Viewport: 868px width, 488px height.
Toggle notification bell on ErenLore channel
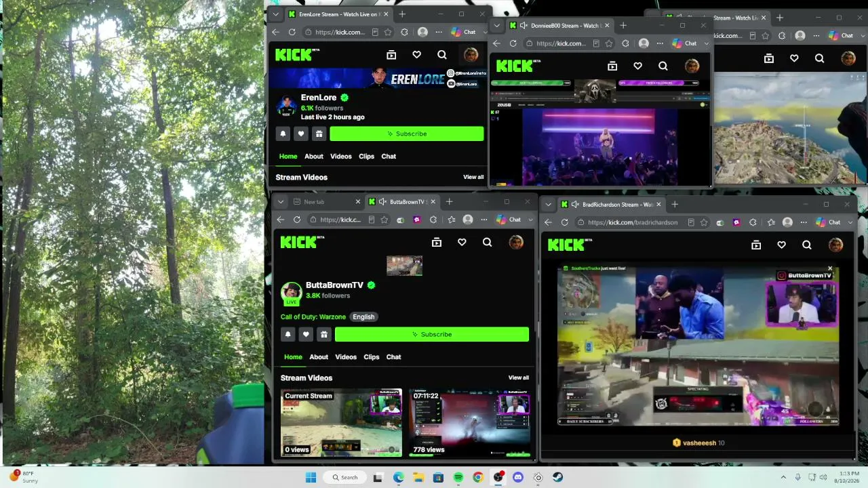(x=283, y=134)
